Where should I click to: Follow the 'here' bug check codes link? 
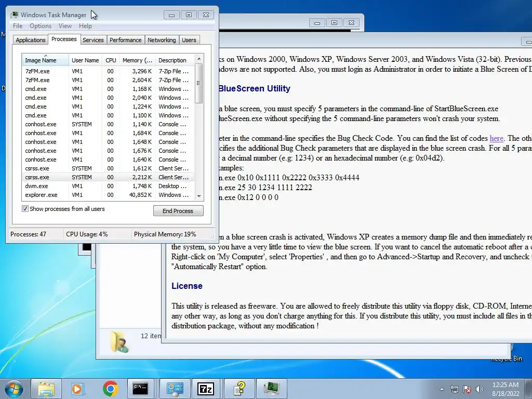click(496, 138)
